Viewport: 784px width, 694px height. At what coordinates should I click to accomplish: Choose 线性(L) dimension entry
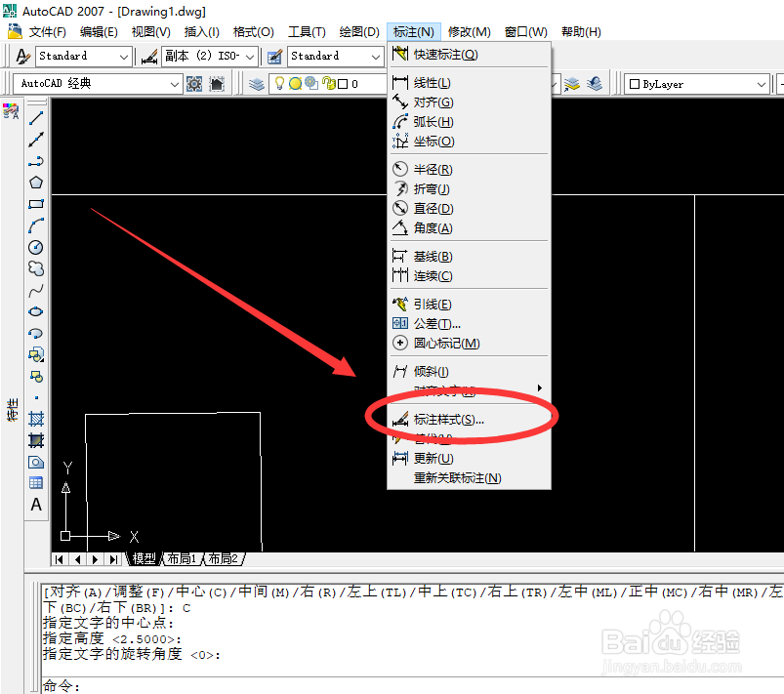(x=470, y=83)
